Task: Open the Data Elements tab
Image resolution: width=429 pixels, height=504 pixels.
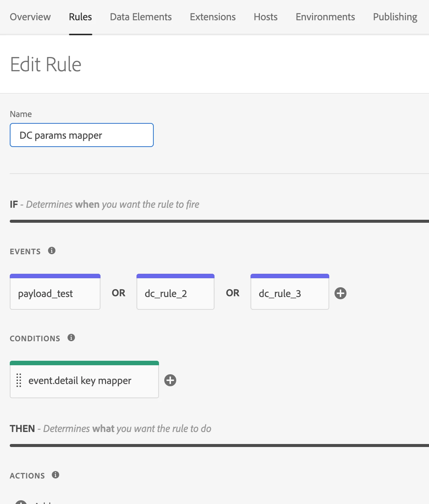Action: pyautogui.click(x=141, y=17)
